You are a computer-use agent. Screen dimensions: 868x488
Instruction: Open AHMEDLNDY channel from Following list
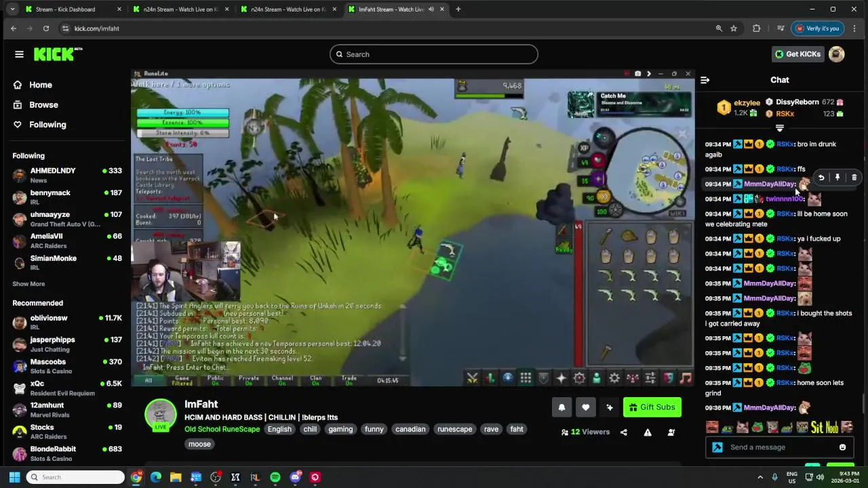click(x=66, y=175)
